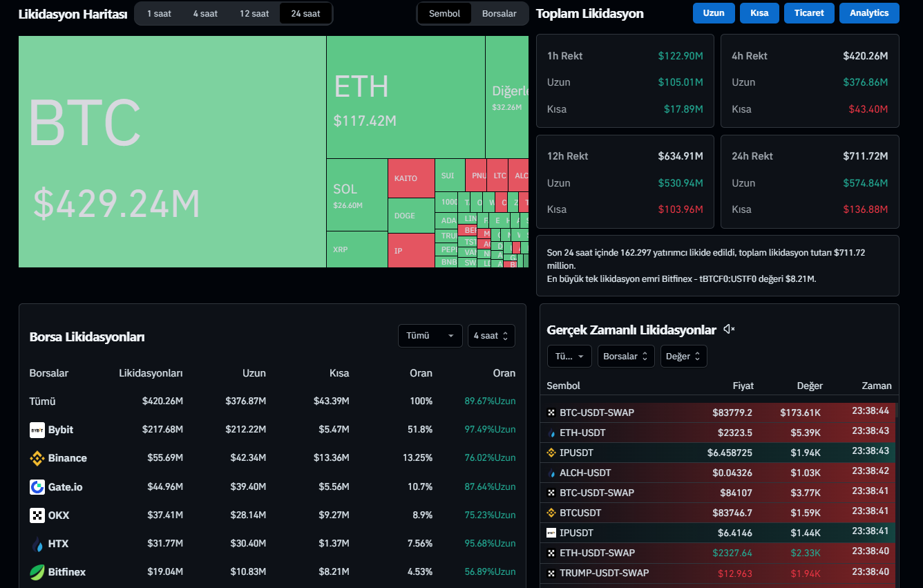Click the OKX logo in exchange table
Screen dimensions: 923x588
tap(37, 515)
